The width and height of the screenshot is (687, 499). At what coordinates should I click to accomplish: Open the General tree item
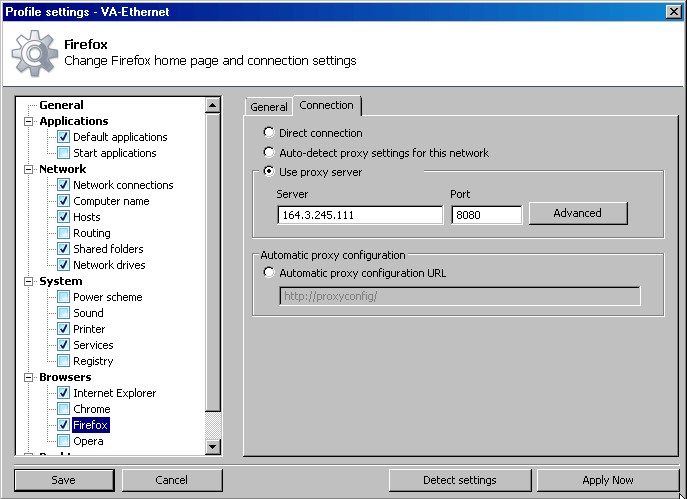pyautogui.click(x=61, y=105)
